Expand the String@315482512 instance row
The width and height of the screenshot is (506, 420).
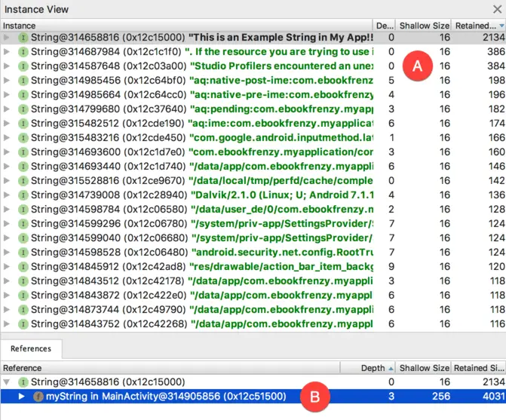click(x=7, y=123)
